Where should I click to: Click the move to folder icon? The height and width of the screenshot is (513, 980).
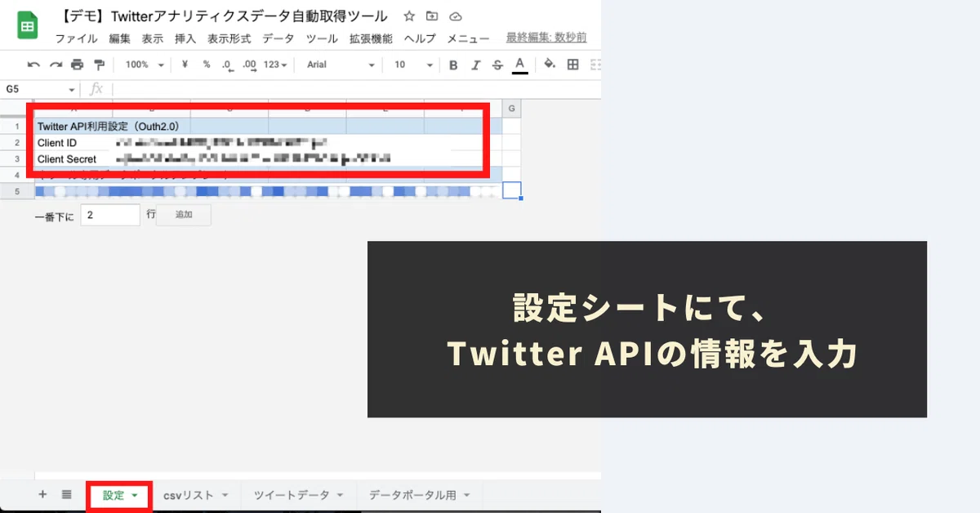coord(432,16)
